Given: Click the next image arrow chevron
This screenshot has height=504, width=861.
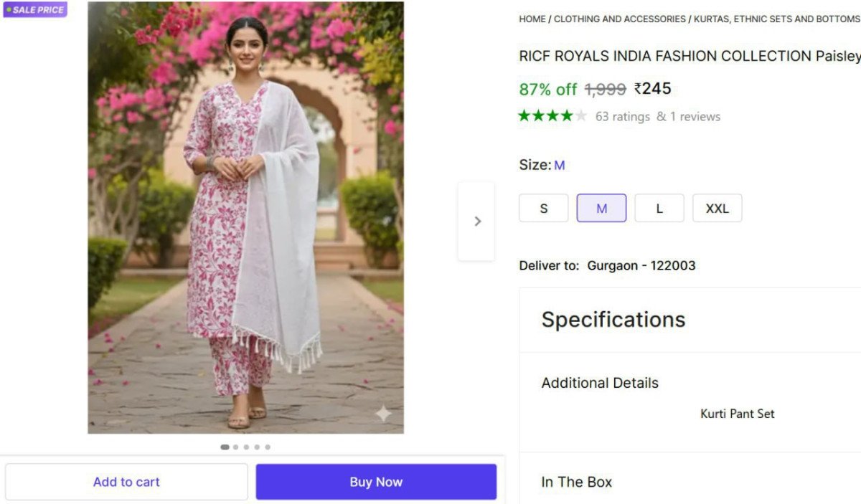Looking at the screenshot, I should [x=477, y=222].
